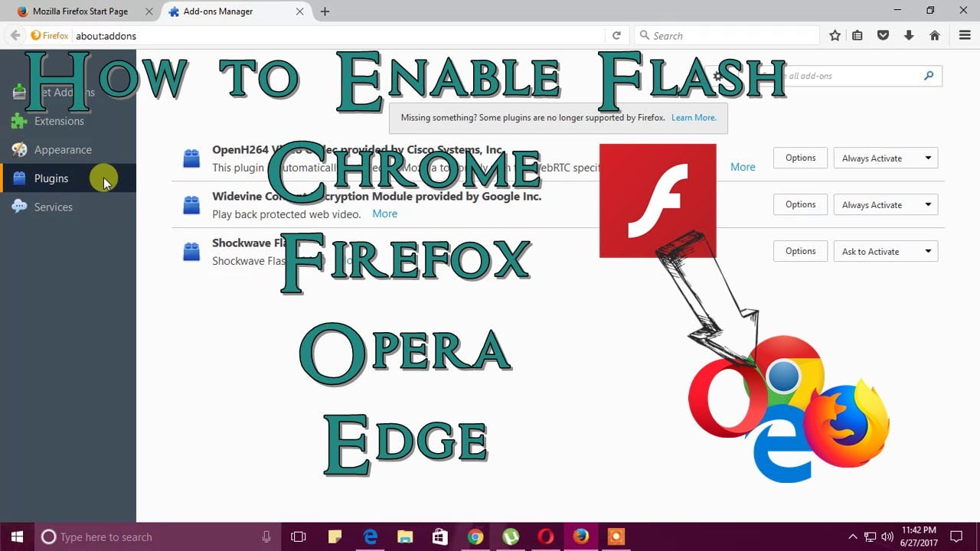980x551 pixels.
Task: Open the Learn More link about plugins
Action: pos(694,118)
